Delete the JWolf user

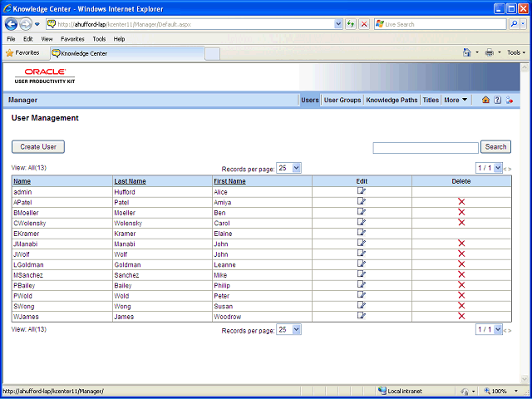click(x=461, y=254)
